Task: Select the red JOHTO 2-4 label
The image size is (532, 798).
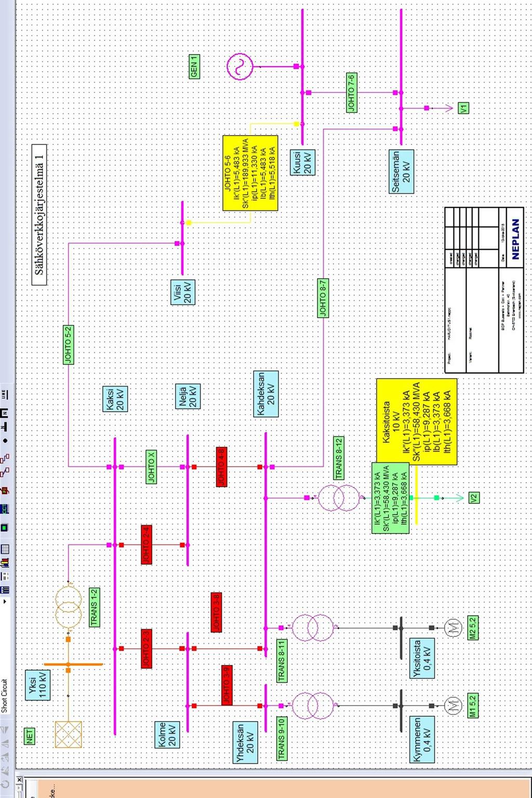Action: click(x=146, y=544)
